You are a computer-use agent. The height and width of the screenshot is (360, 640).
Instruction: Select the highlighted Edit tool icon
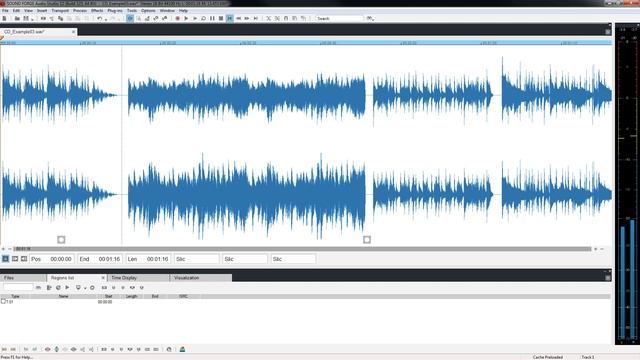tap(130, 18)
